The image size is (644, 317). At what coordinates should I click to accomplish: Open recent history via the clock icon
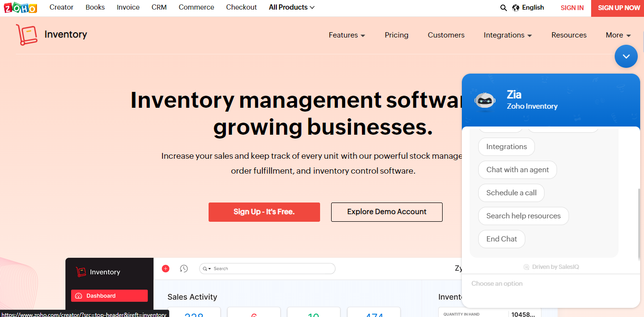[x=184, y=268]
